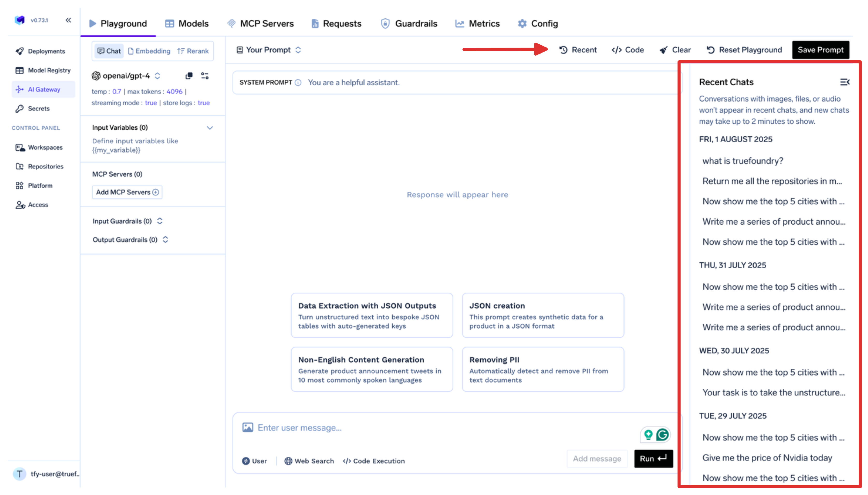Collapse the Input Variables section
This screenshot has width=868, height=495.
[x=209, y=128]
